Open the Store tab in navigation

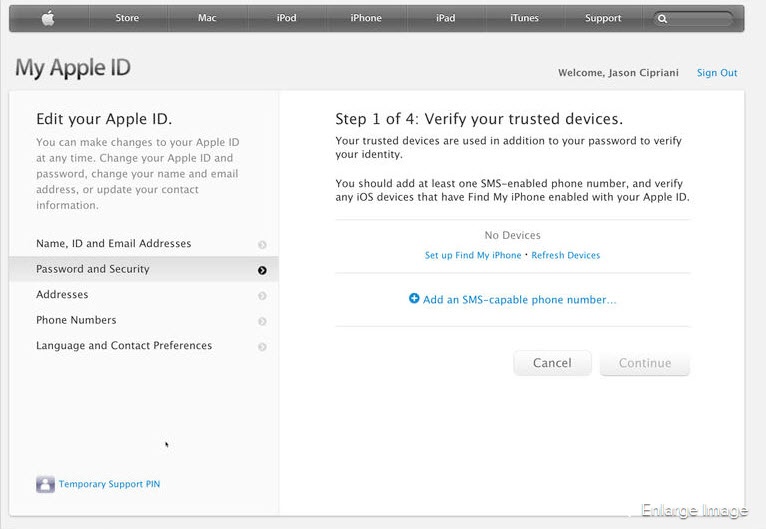[127, 18]
